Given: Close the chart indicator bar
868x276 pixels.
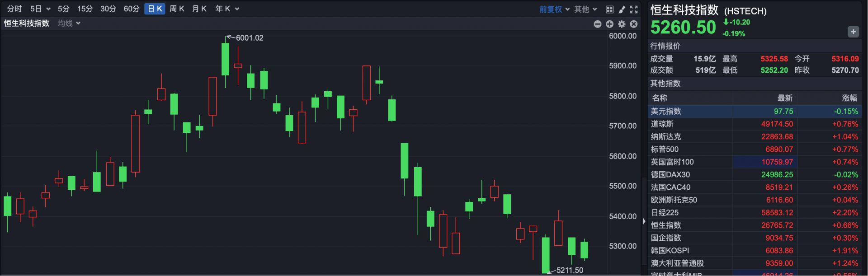Looking at the screenshot, I should [634, 24].
